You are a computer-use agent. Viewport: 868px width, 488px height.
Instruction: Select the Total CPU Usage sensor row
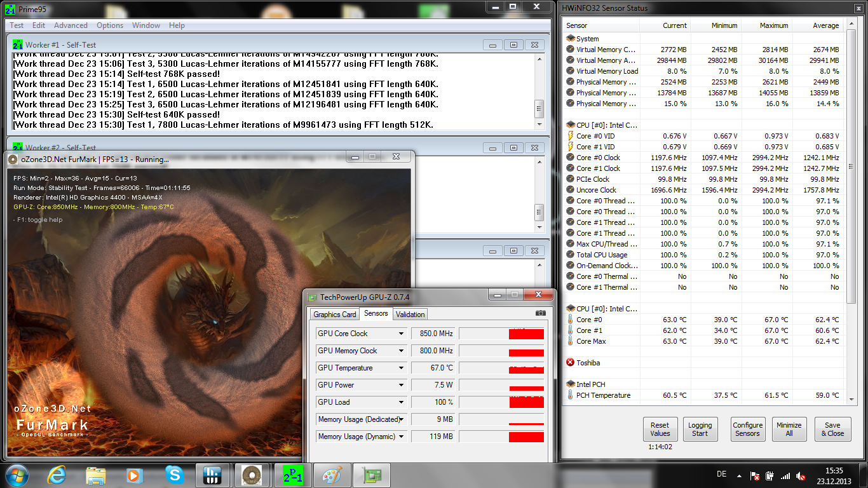704,255
